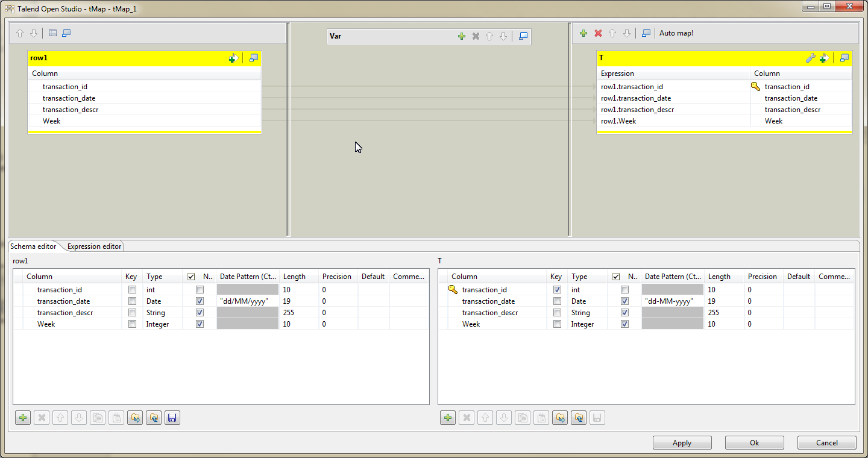Viewport: 868px width, 458px height.
Task: Remove the selected variable with the red X
Action: [476, 36]
